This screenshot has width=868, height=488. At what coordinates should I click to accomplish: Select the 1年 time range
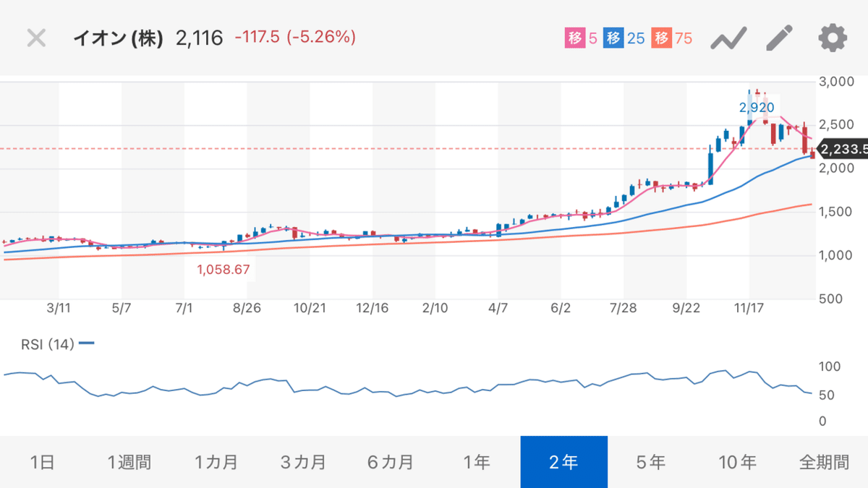pos(477,461)
